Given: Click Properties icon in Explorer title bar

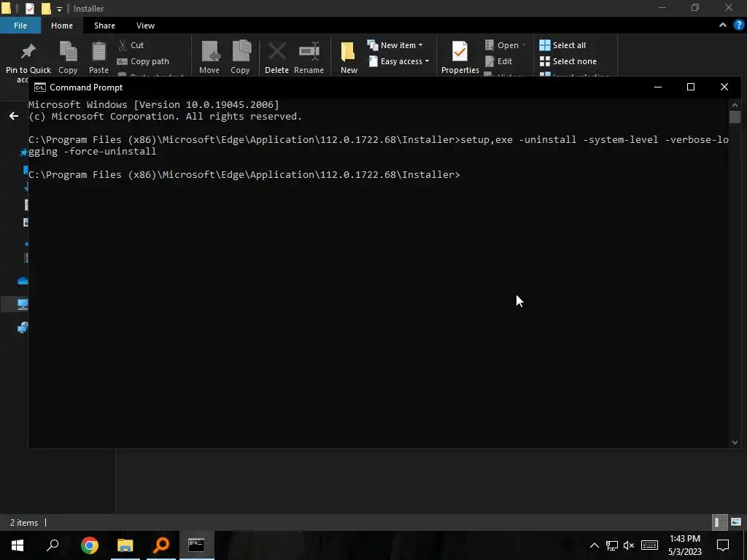Looking at the screenshot, I should pyautogui.click(x=29, y=9).
